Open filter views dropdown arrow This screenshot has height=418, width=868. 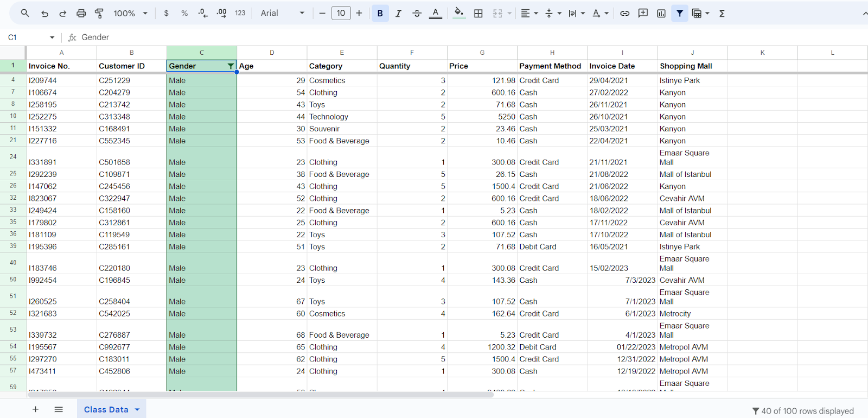(707, 13)
